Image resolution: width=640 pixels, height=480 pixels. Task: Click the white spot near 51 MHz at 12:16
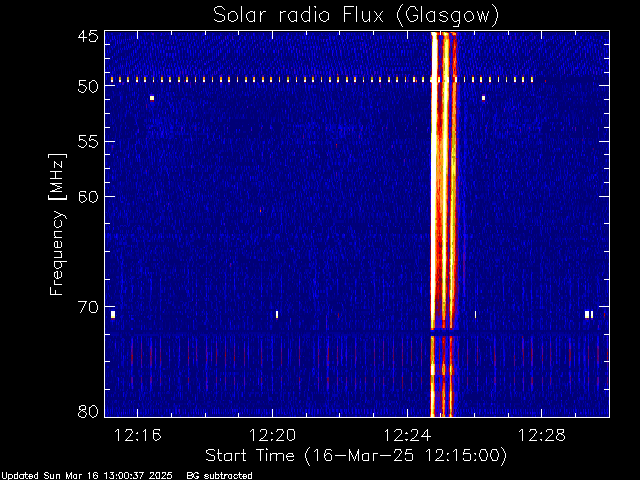[x=152, y=98]
